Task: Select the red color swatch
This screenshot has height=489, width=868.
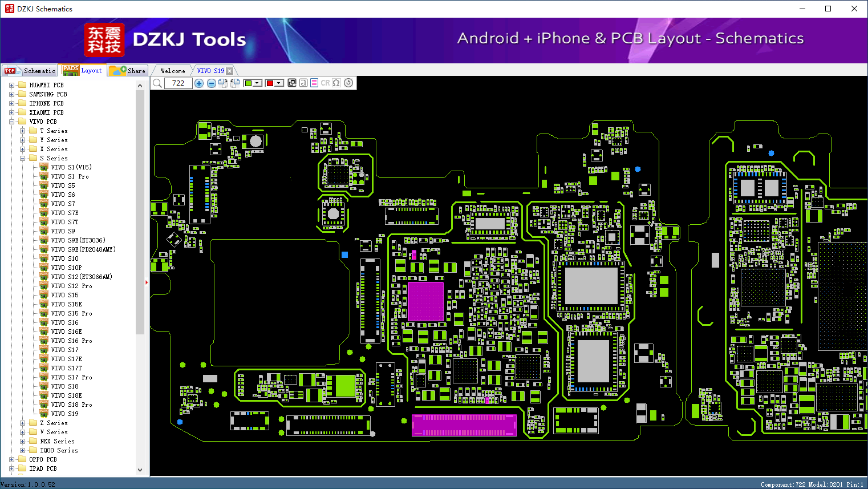Action: pos(270,83)
